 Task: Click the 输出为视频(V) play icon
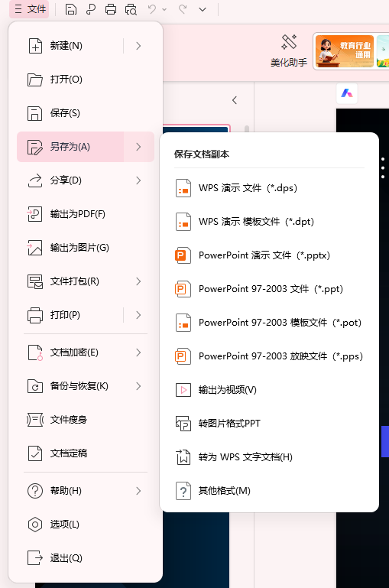(x=183, y=390)
